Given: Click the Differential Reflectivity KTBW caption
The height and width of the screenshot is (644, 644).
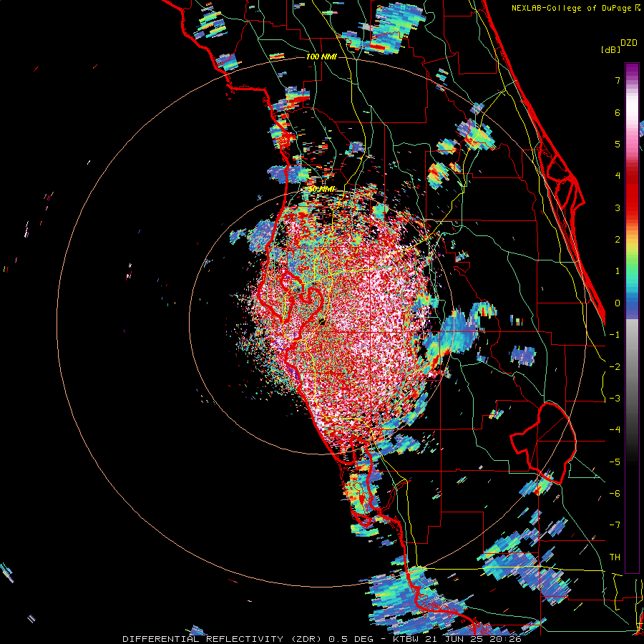Looking at the screenshot, I should pos(322,639).
